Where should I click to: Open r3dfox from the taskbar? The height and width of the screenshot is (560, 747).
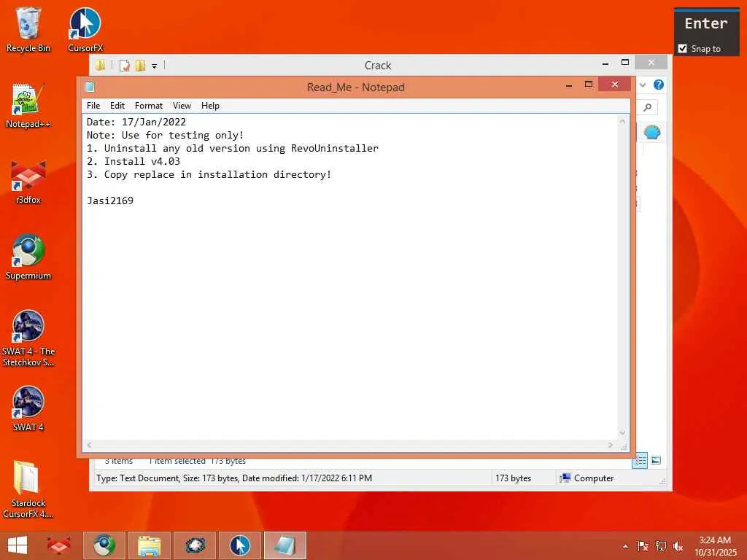pos(58,545)
